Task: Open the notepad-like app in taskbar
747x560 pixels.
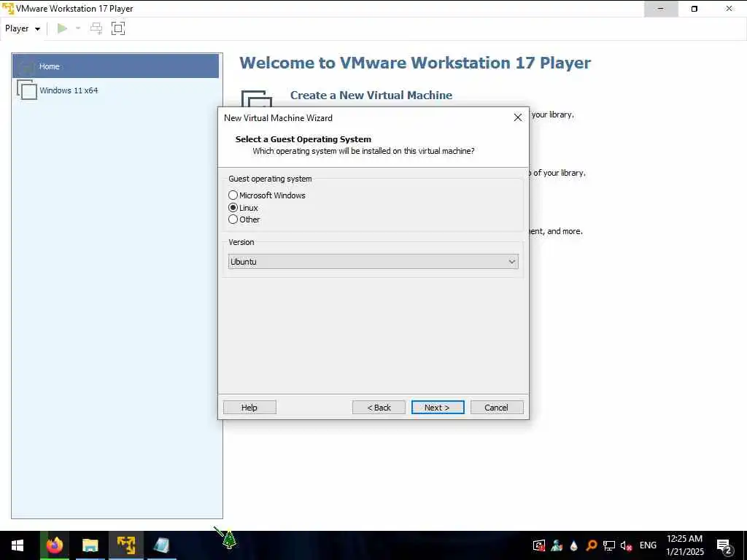Action: tap(161, 545)
